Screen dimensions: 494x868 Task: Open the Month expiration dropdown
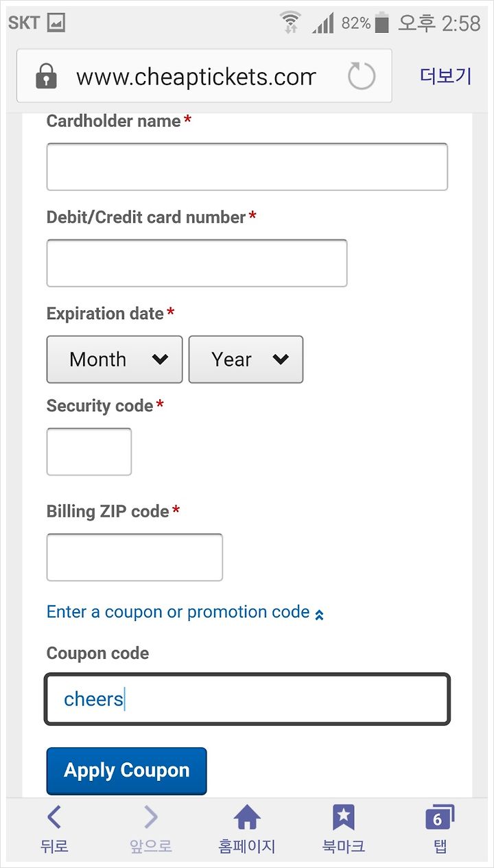(115, 359)
